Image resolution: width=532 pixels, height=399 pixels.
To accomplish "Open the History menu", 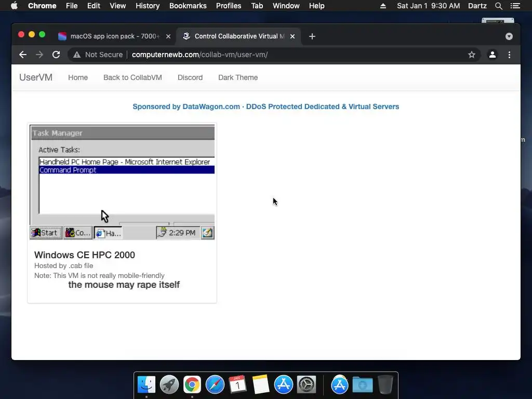I will tap(148, 6).
